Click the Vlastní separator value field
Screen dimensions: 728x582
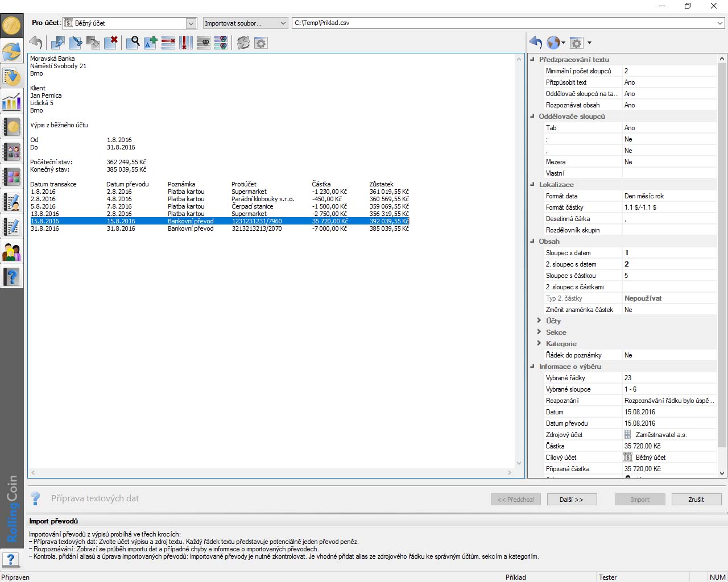point(669,173)
